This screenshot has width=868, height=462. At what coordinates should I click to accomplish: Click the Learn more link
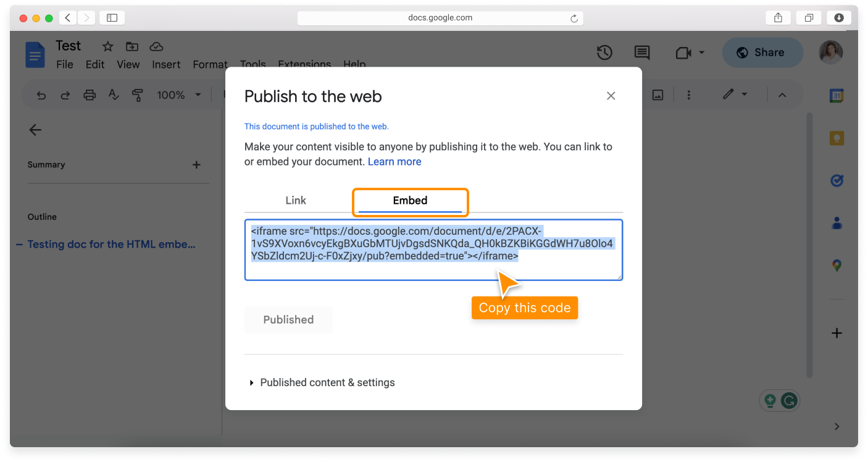tap(394, 161)
